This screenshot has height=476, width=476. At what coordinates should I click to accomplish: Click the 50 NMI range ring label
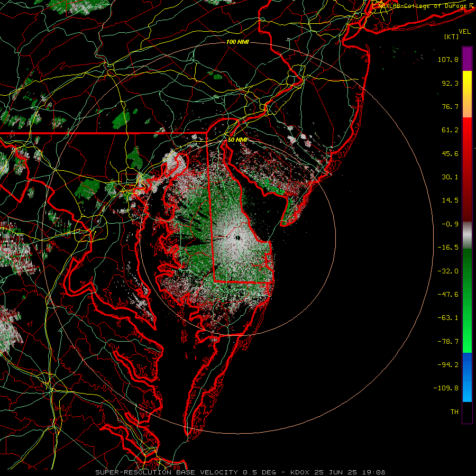(x=237, y=140)
